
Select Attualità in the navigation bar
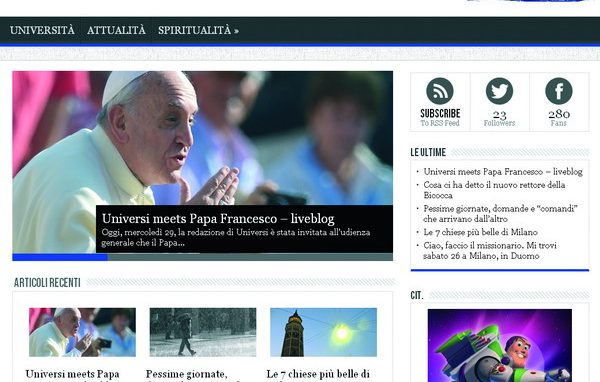(x=116, y=30)
